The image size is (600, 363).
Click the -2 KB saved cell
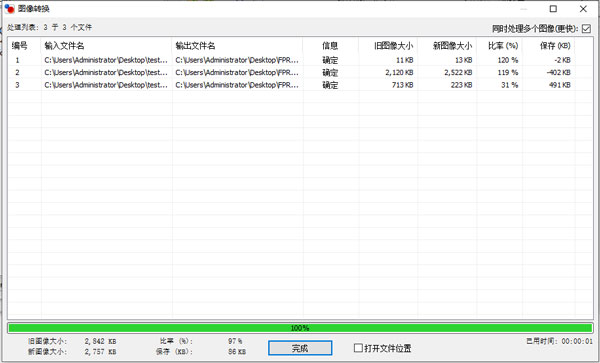(x=562, y=60)
